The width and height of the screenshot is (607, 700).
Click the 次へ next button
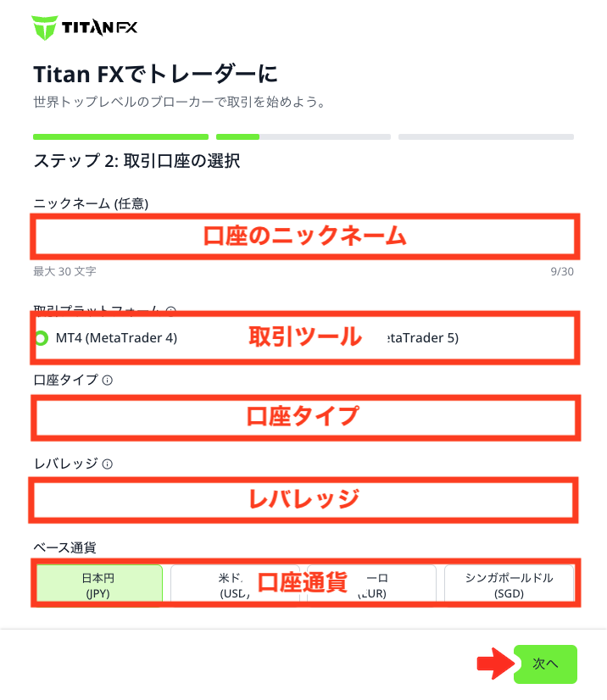coord(545,664)
